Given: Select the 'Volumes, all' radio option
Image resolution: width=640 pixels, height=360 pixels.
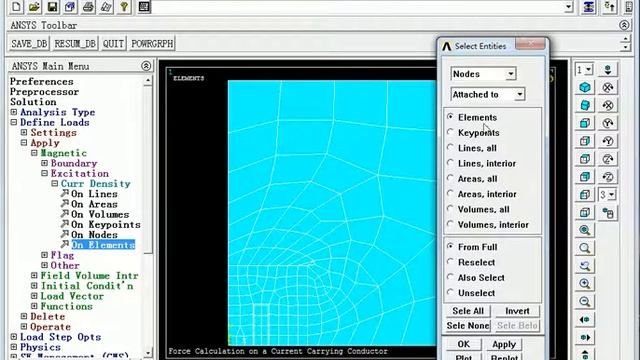Looking at the screenshot, I should (450, 209).
